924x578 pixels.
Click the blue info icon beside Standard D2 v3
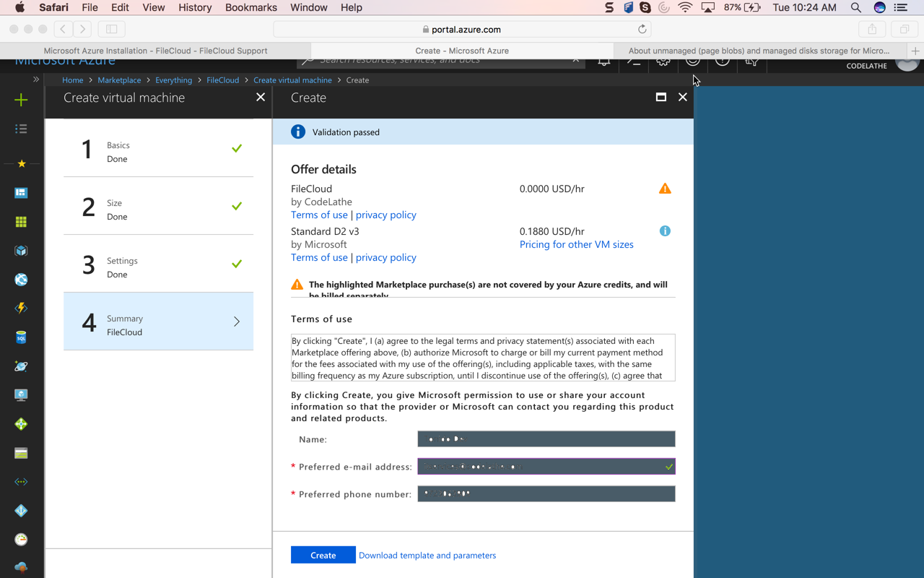665,231
